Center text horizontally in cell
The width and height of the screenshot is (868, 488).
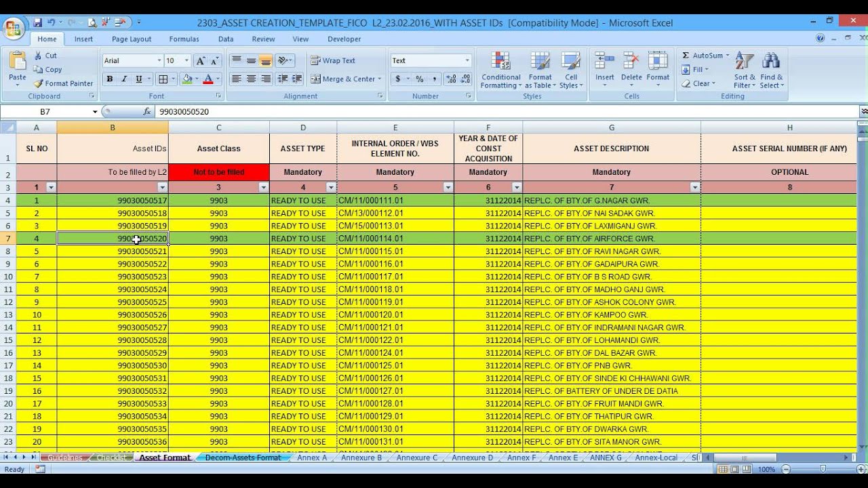(251, 79)
